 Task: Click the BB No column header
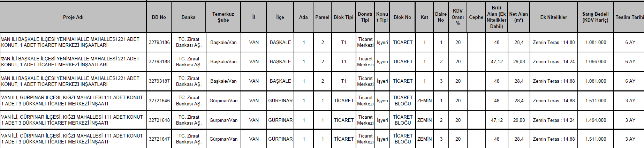point(159,17)
